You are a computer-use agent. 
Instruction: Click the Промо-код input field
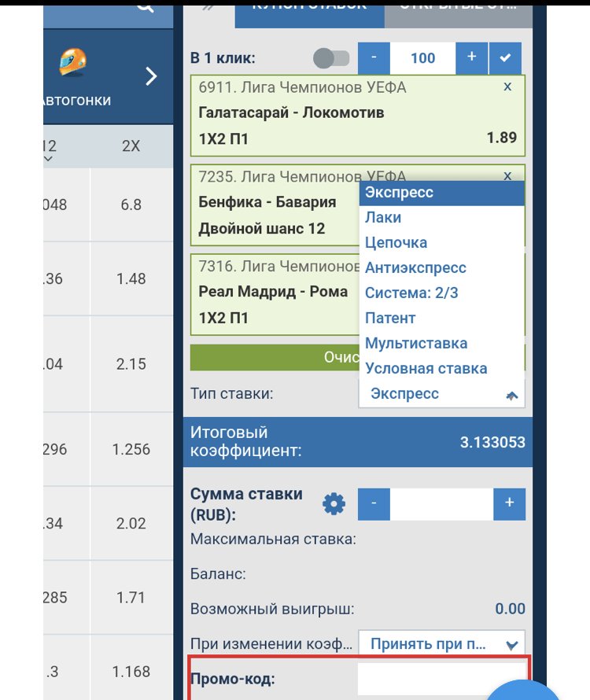441,678
